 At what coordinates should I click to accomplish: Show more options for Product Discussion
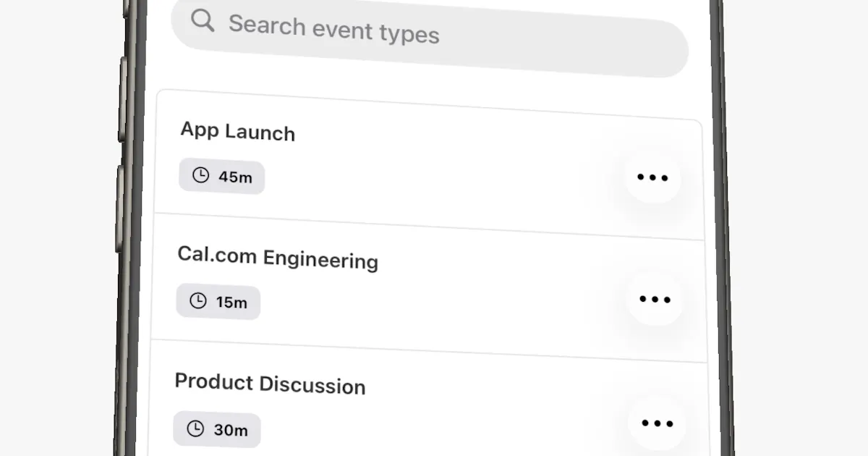(x=658, y=423)
